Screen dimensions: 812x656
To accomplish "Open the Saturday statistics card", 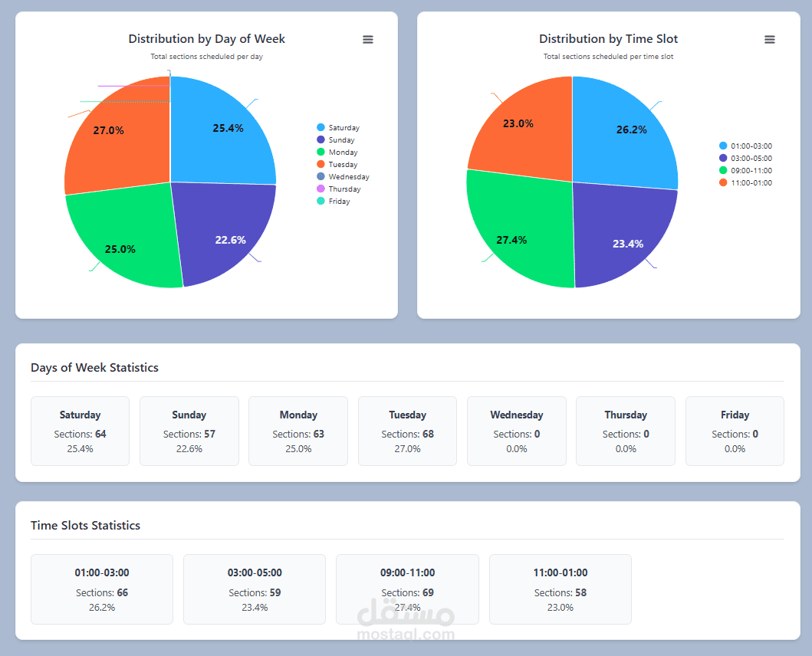I will coord(80,431).
